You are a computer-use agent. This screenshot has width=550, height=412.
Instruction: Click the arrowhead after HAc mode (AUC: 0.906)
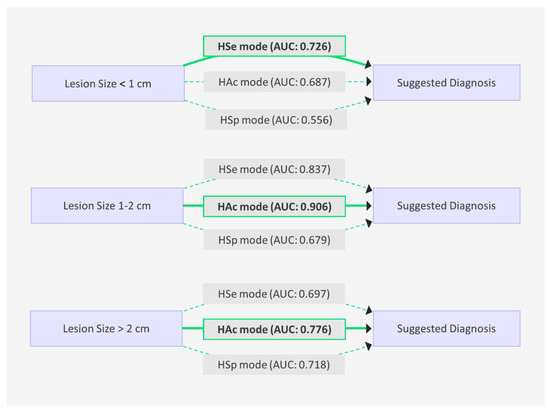pyautogui.click(x=369, y=206)
